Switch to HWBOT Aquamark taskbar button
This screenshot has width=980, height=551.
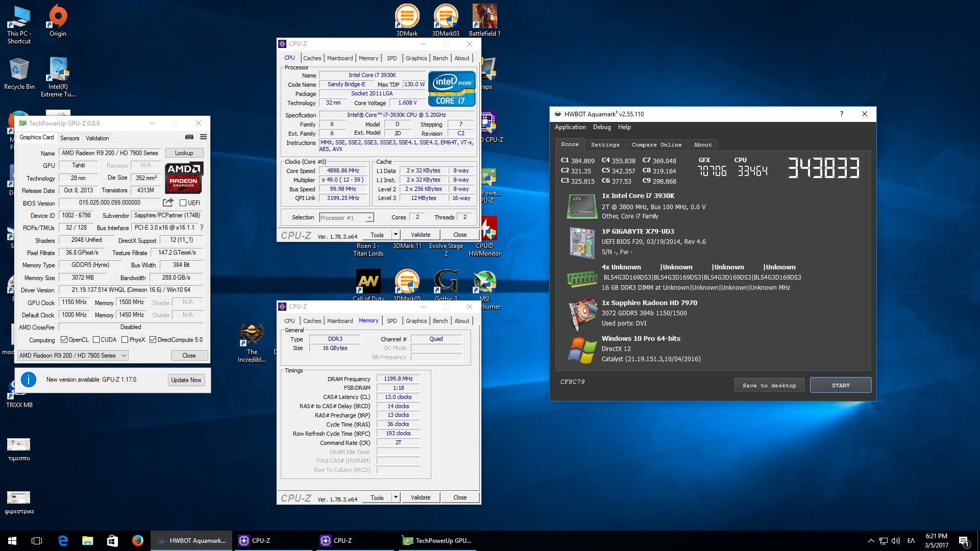[x=191, y=541]
